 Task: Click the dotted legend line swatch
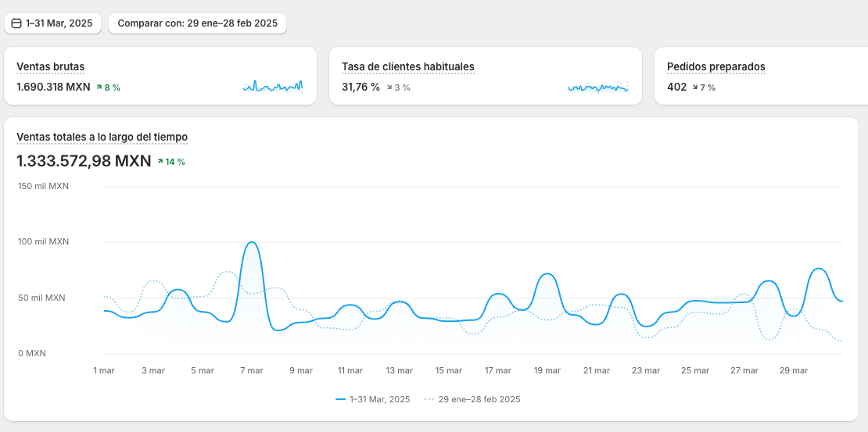click(x=429, y=399)
